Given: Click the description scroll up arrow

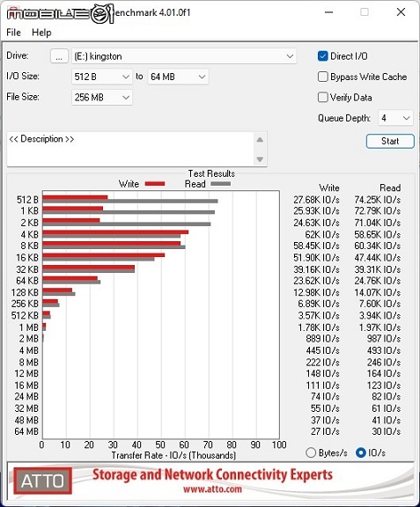Looking at the screenshot, I should point(260,140).
